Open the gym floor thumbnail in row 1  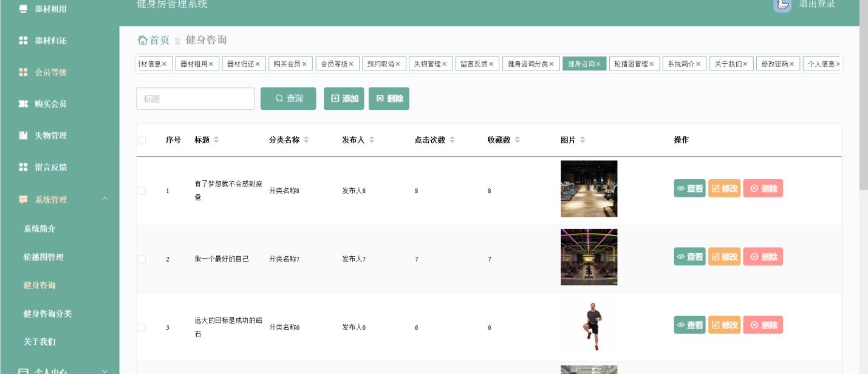coord(589,189)
